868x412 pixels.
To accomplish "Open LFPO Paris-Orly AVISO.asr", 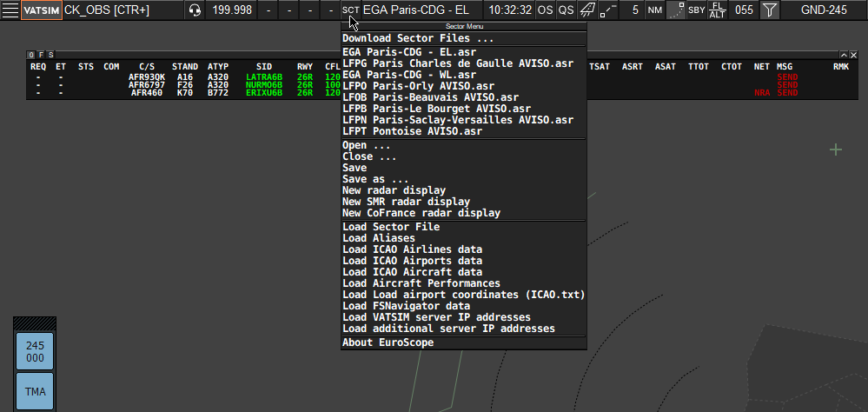I will coord(464,86).
